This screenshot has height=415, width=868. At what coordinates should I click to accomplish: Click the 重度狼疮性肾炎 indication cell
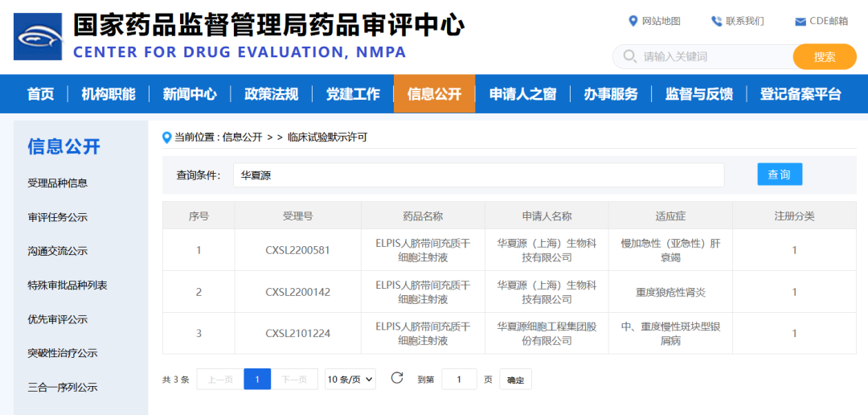670,292
